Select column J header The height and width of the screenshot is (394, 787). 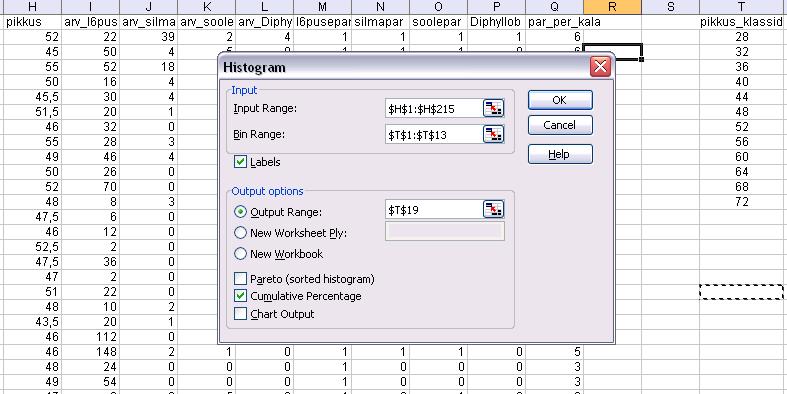148,7
